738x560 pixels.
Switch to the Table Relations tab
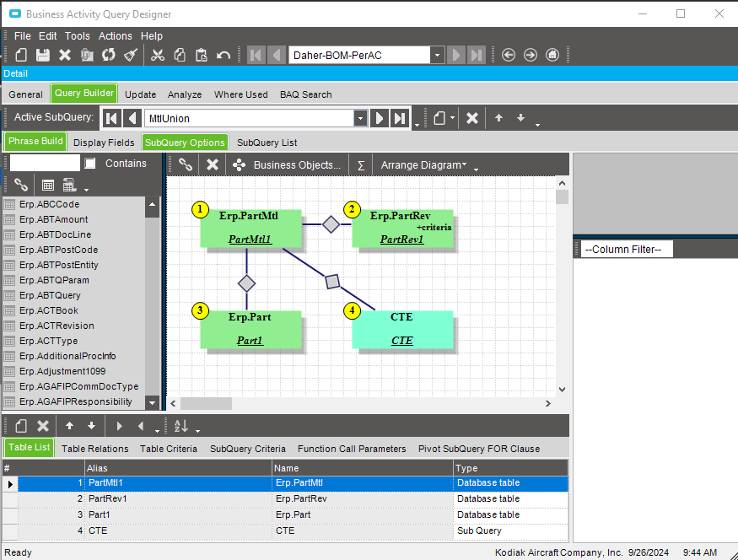tap(95, 449)
